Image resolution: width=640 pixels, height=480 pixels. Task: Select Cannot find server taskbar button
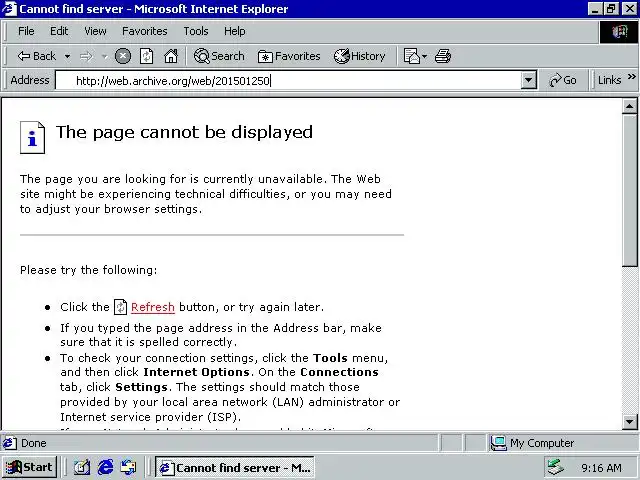point(235,468)
